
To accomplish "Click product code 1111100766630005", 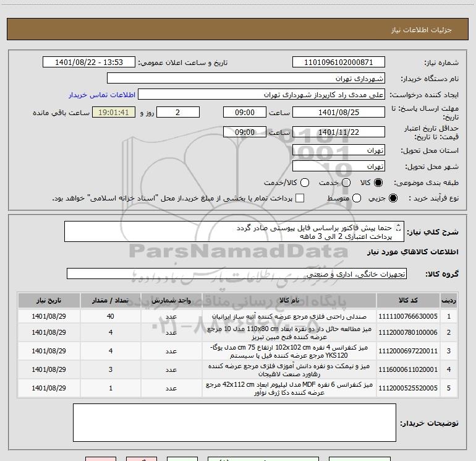I will tap(408, 316).
